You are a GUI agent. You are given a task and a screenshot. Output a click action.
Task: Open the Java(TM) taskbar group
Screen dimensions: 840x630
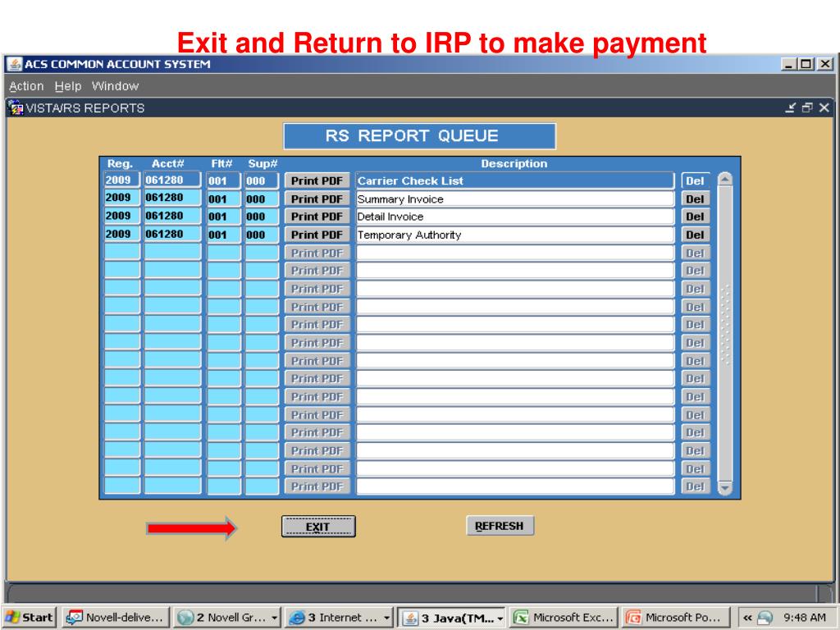pyautogui.click(x=452, y=618)
